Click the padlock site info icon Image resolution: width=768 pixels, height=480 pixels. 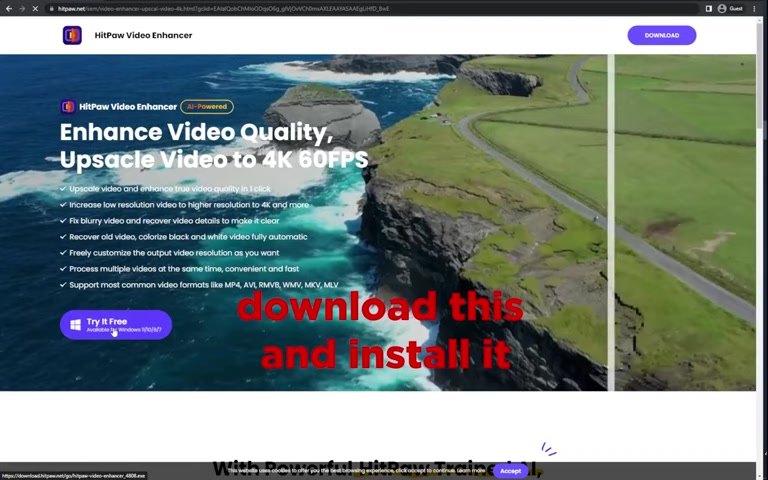point(51,8)
